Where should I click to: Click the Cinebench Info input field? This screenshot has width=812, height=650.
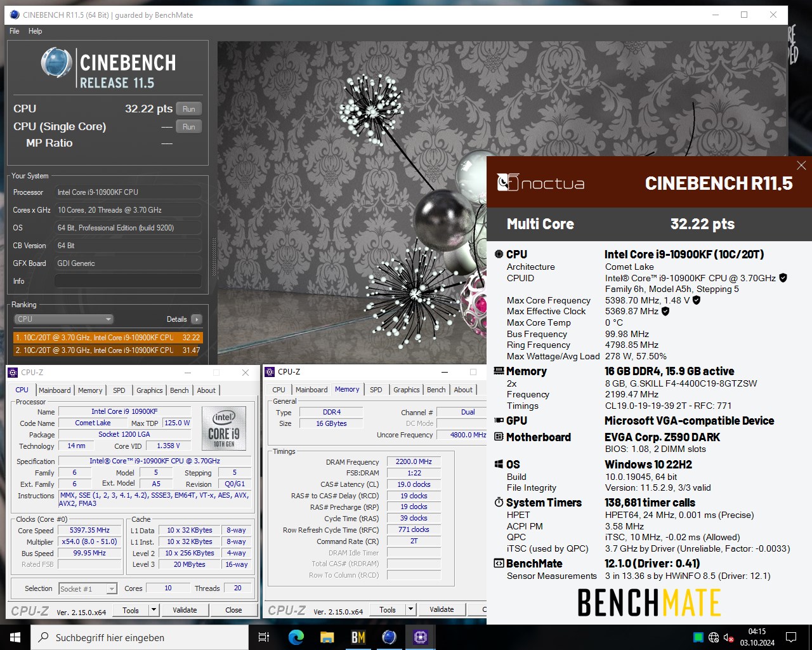pyautogui.click(x=128, y=281)
